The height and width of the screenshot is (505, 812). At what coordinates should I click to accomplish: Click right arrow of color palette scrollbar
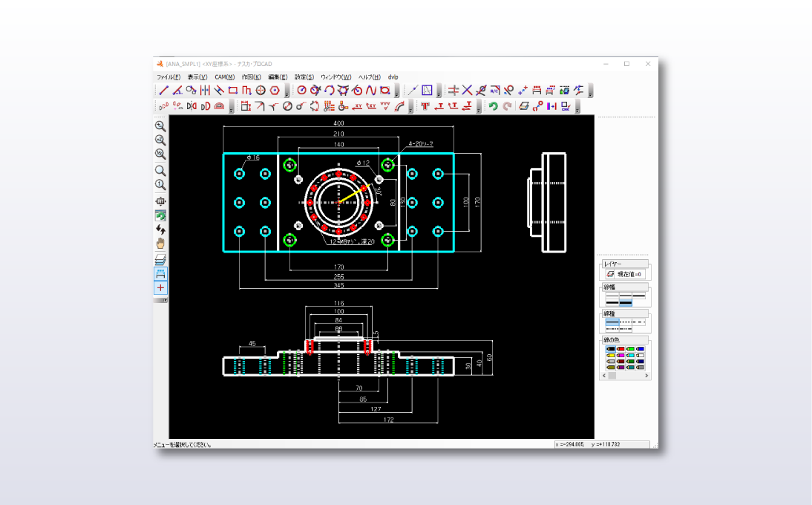(646, 376)
